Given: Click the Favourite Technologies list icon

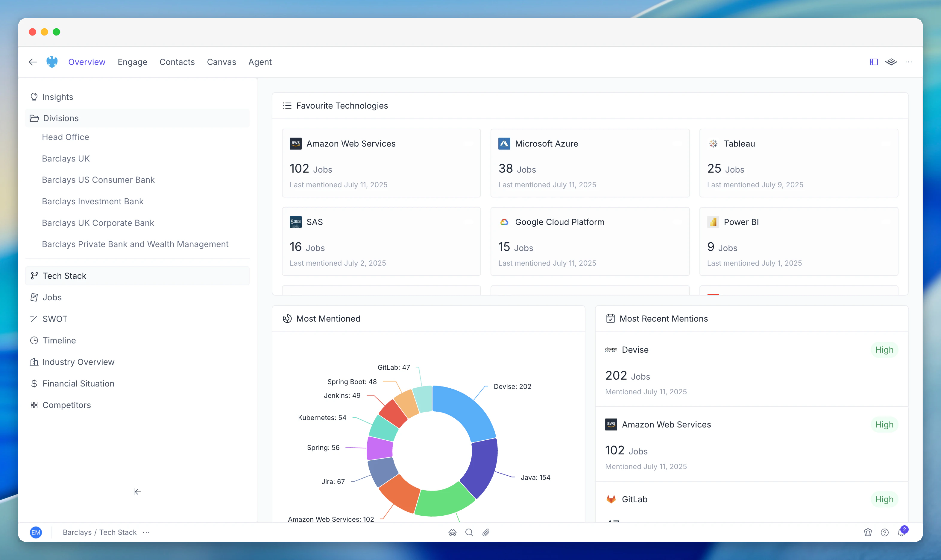Looking at the screenshot, I should coord(287,106).
